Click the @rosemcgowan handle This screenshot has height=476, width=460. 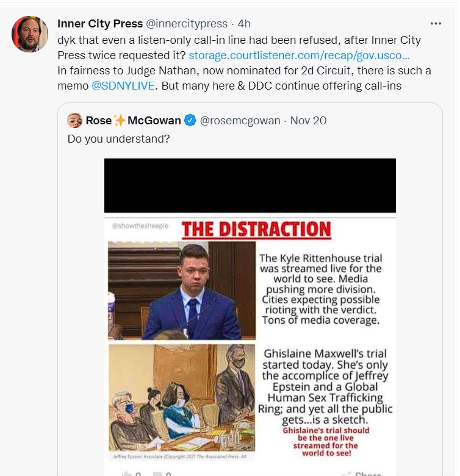[x=240, y=121]
